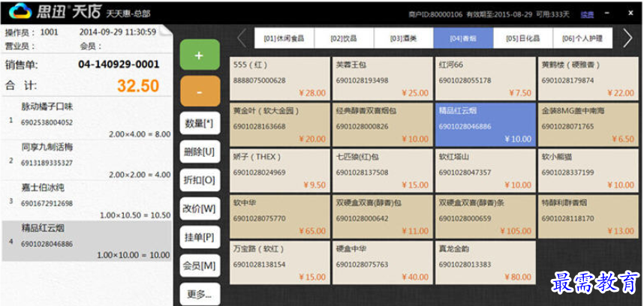Select the [04]香烟 category tab

[x=463, y=38]
